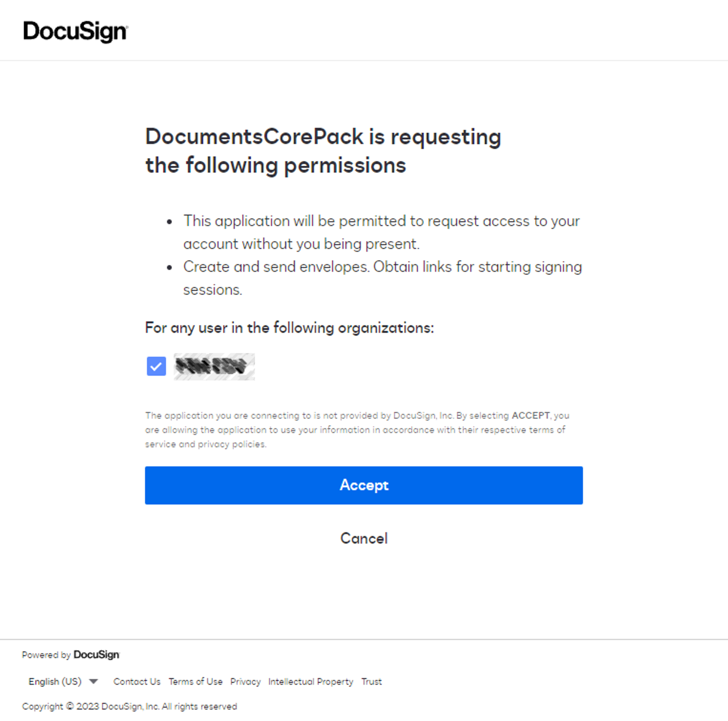Open the Privacy footer link
This screenshot has height=721, width=728.
pyautogui.click(x=245, y=681)
